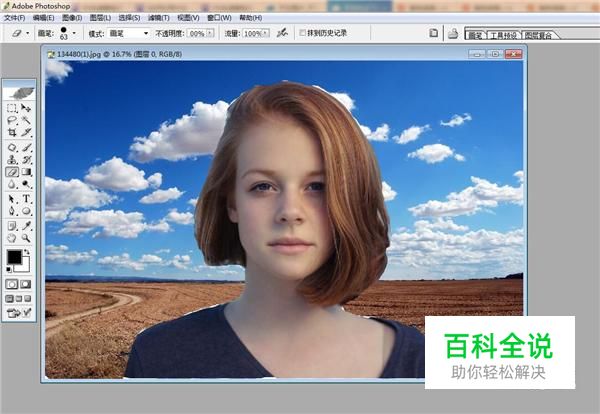Switch to Full Screen mode
Viewport: 600px width, 414px height.
click(x=28, y=299)
